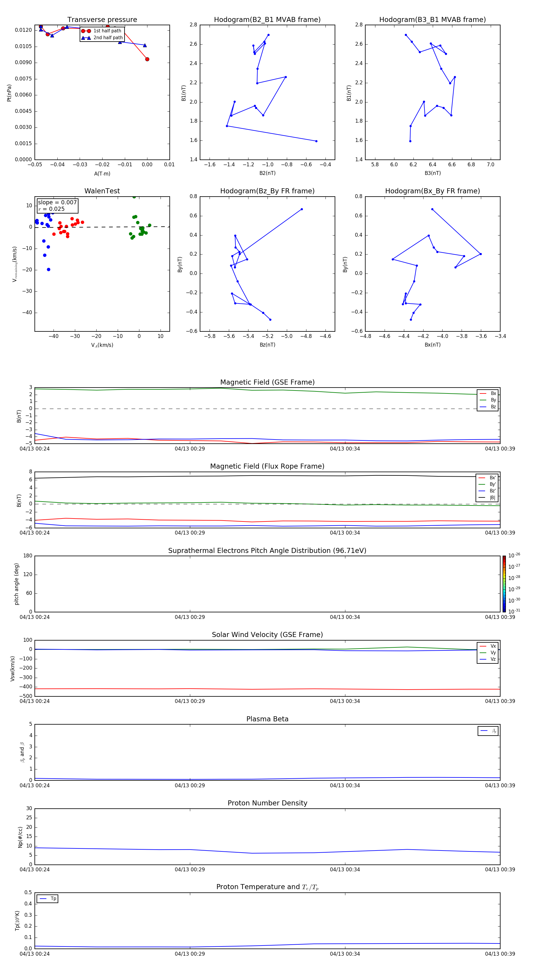Click the '10^-26' colorbar tick label
535x980 pixels.
514,555
